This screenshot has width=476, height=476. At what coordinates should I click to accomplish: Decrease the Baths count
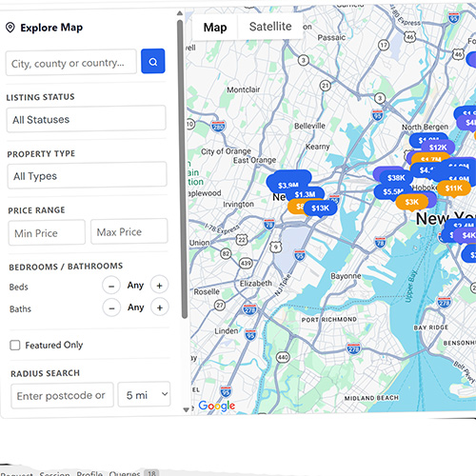coord(111,307)
